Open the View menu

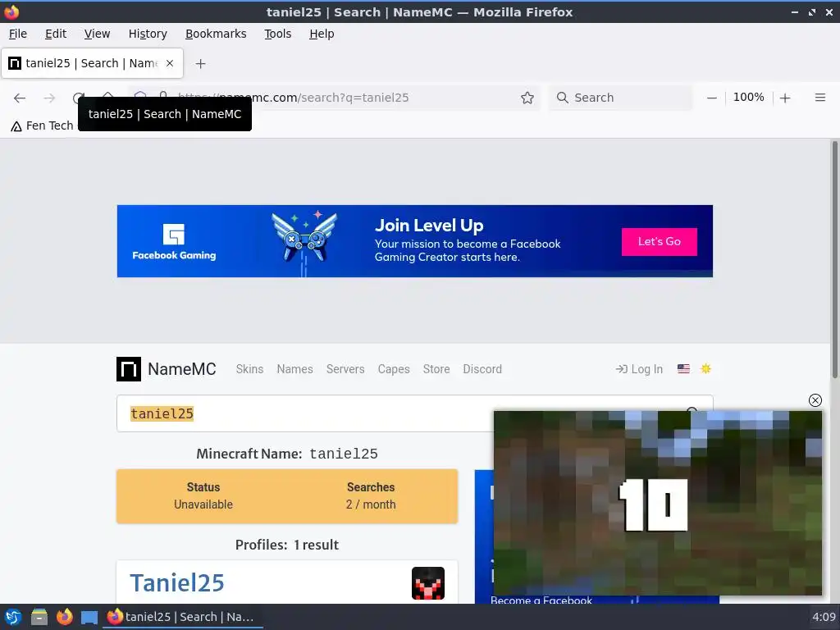tap(97, 34)
